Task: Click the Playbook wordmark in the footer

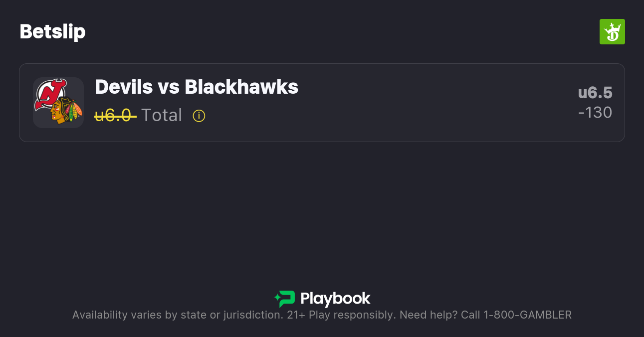Action: click(335, 299)
